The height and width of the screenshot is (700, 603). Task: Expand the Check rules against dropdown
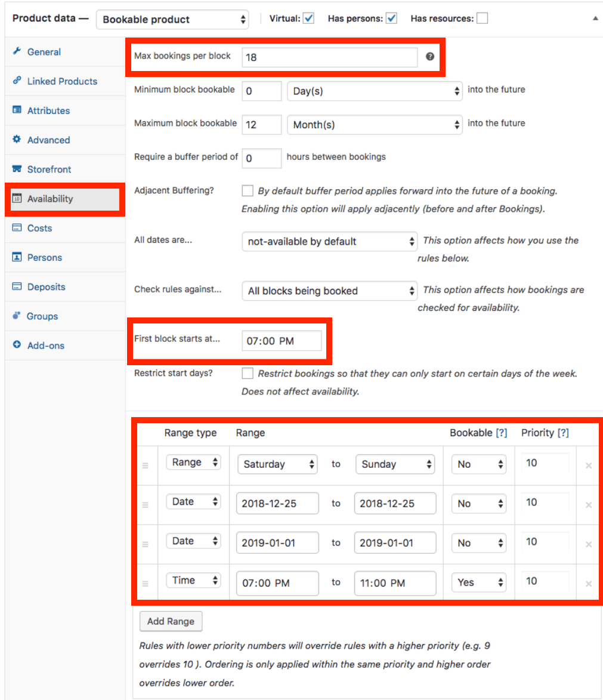coord(329,291)
